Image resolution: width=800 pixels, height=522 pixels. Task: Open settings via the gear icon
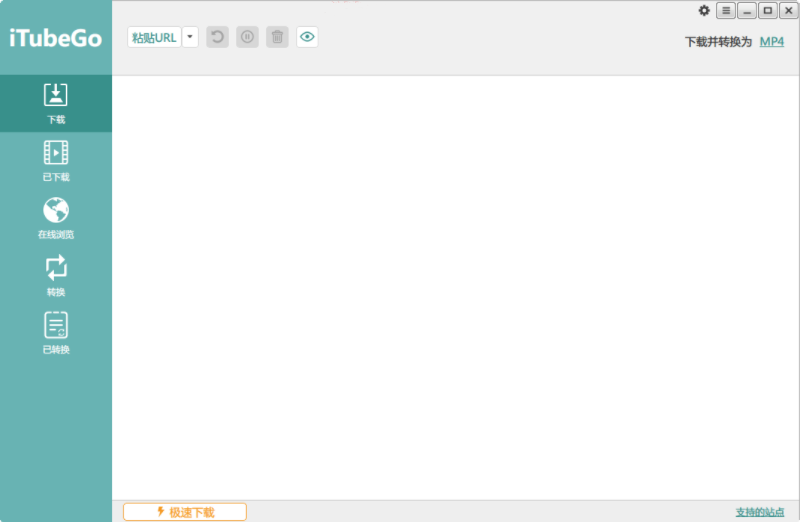[x=704, y=11]
